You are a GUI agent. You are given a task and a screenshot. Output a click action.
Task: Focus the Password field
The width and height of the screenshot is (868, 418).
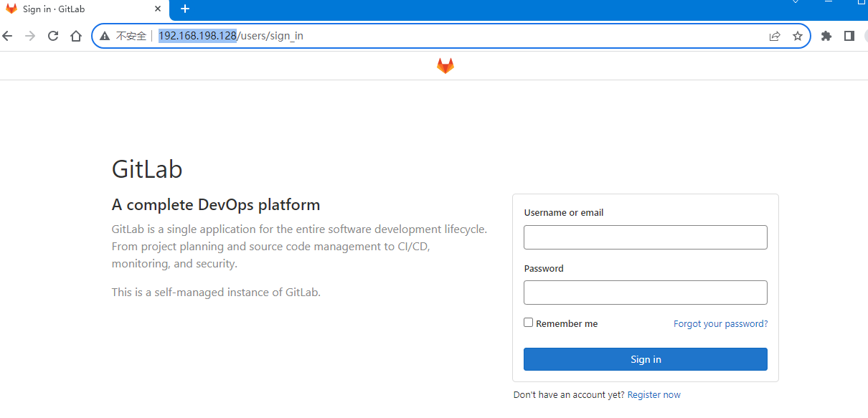click(x=646, y=293)
